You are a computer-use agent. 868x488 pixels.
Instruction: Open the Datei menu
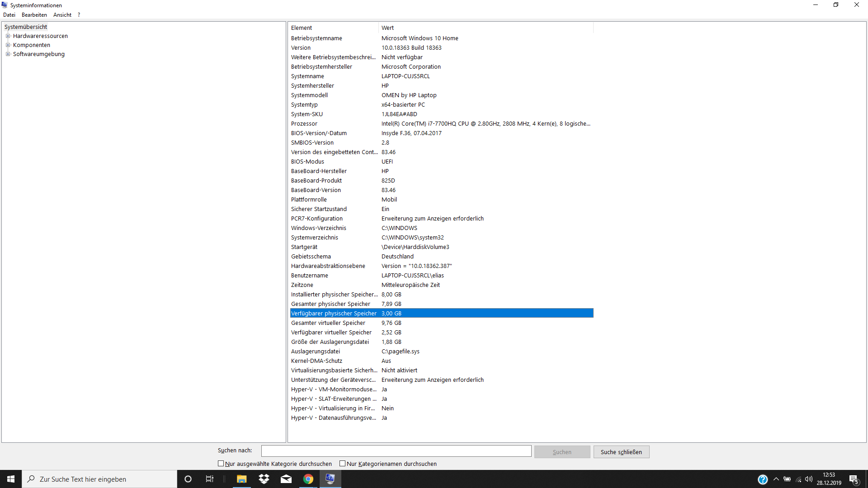tap(9, 15)
